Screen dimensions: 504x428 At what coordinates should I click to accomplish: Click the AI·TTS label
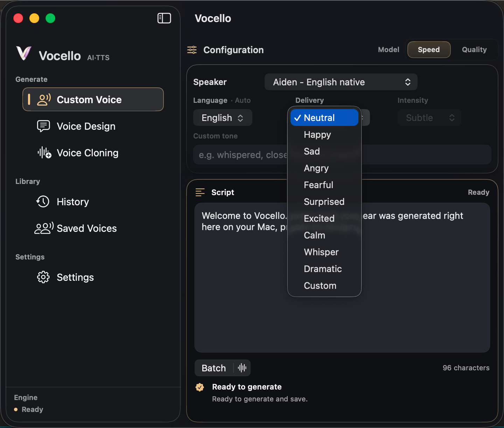point(98,58)
